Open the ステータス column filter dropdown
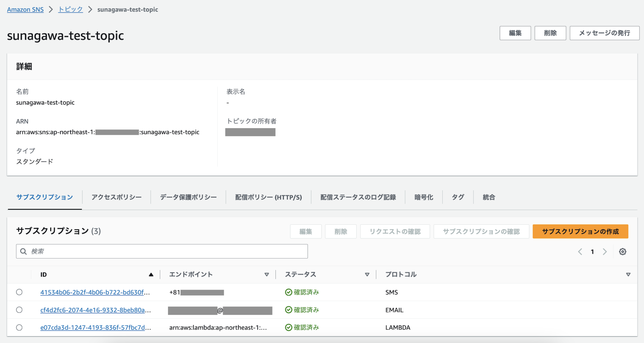Screen dimensions: 644x343 (367, 274)
